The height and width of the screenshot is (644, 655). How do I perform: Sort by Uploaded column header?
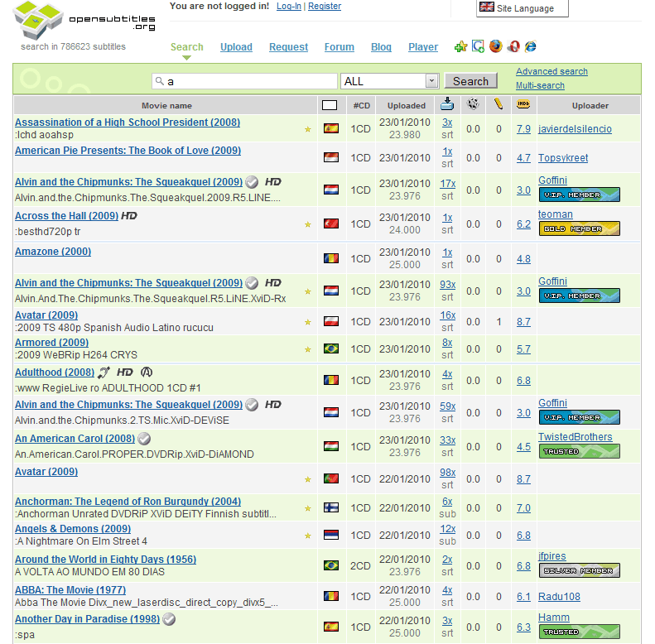point(406,106)
